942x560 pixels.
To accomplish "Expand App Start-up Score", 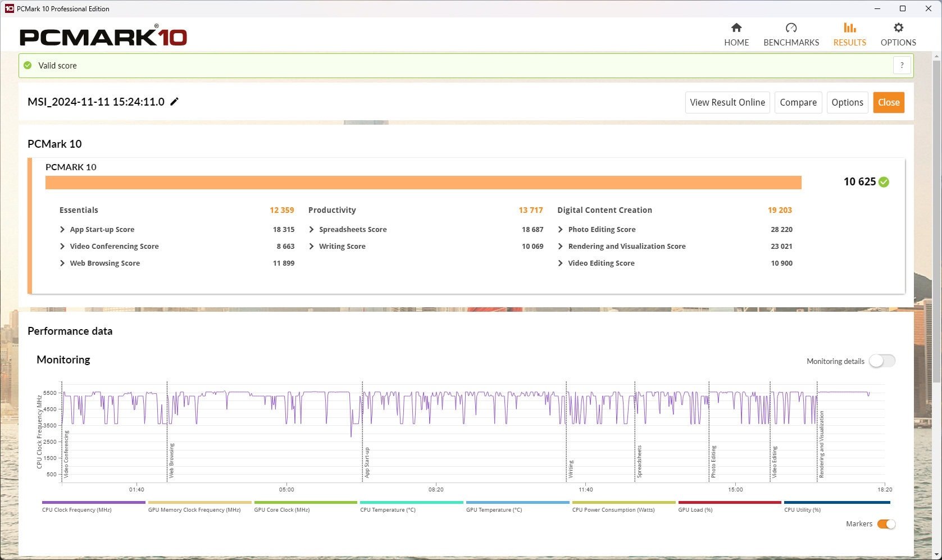I will point(62,229).
